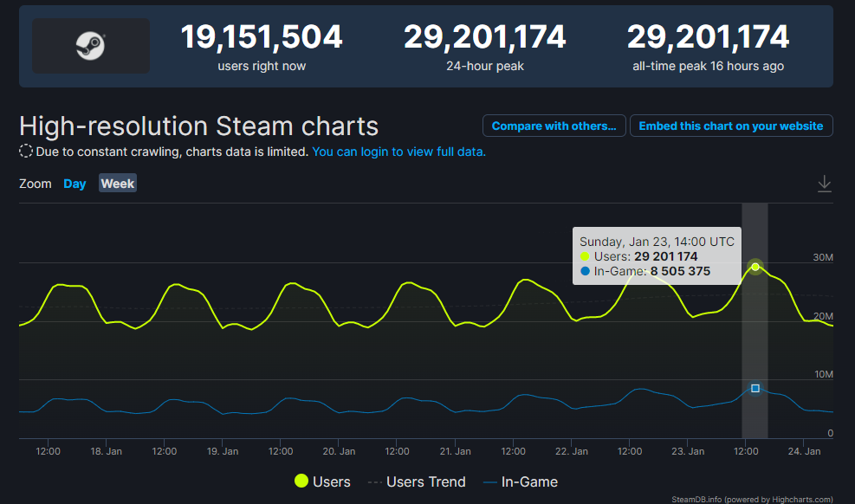Click the 21. Jan axis label
855x504 pixels.
coord(456,451)
